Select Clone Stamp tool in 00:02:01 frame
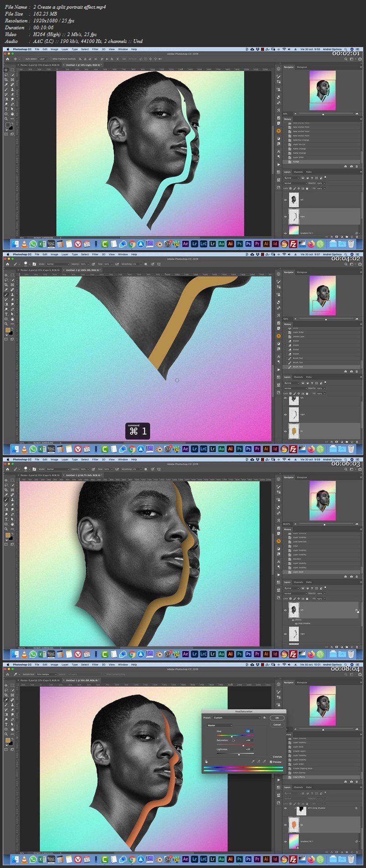 [x=12, y=90]
